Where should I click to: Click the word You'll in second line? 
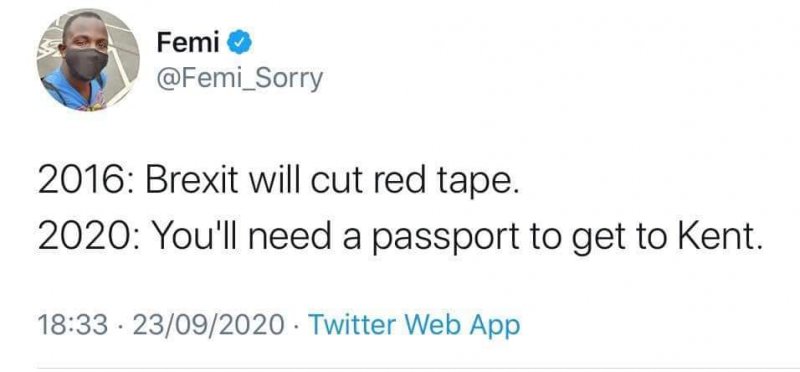coord(194,237)
